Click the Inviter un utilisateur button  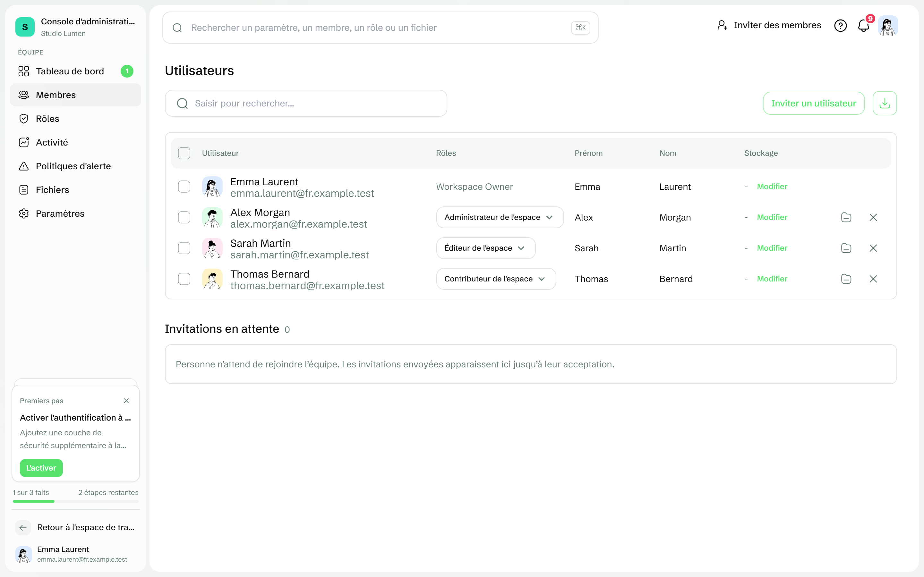point(814,103)
